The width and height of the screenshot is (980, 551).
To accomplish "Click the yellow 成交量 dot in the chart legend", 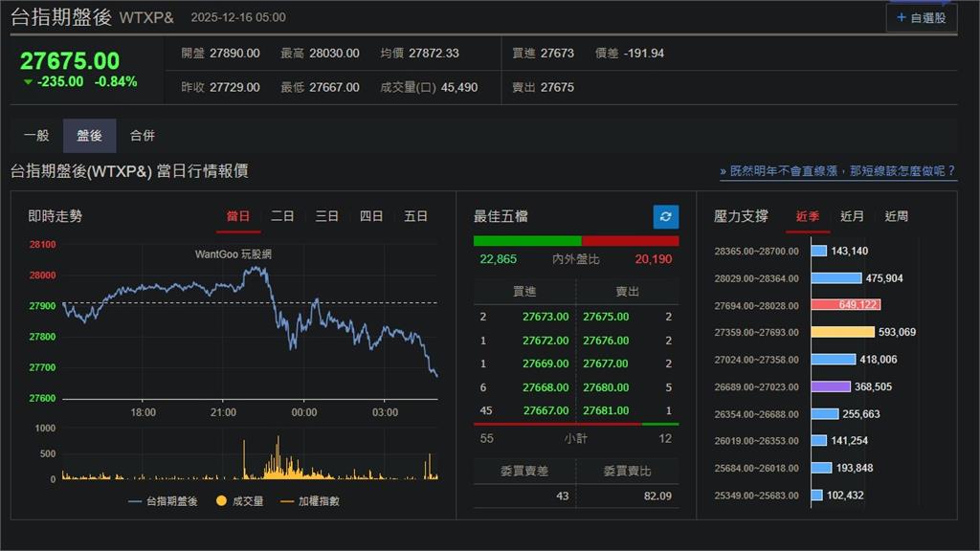I will 219,499.
